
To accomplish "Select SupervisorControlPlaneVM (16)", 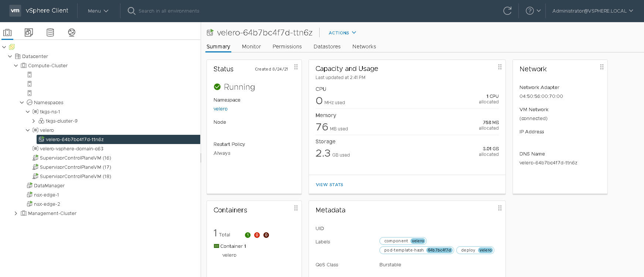I will click(x=75, y=158).
